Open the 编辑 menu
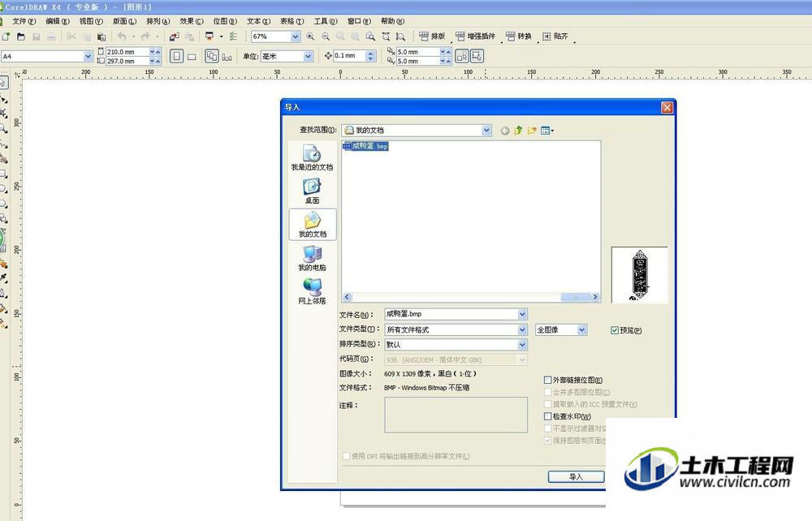Viewport: 812px width, 521px height. click(x=58, y=21)
